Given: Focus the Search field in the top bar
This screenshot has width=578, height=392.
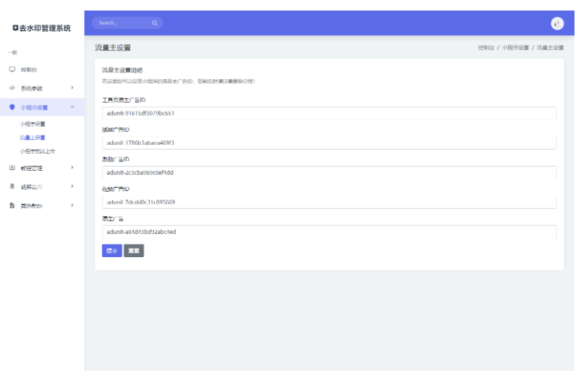Looking at the screenshot, I should [127, 23].
